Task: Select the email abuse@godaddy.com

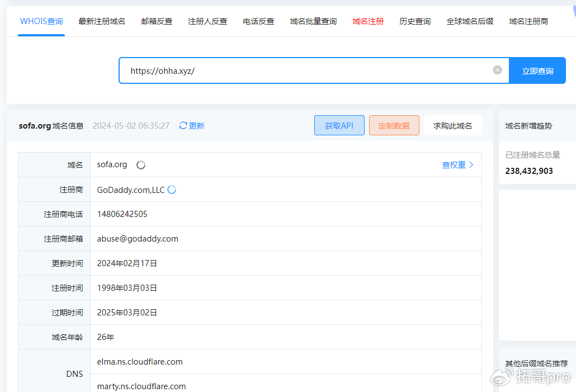Action: (x=138, y=239)
